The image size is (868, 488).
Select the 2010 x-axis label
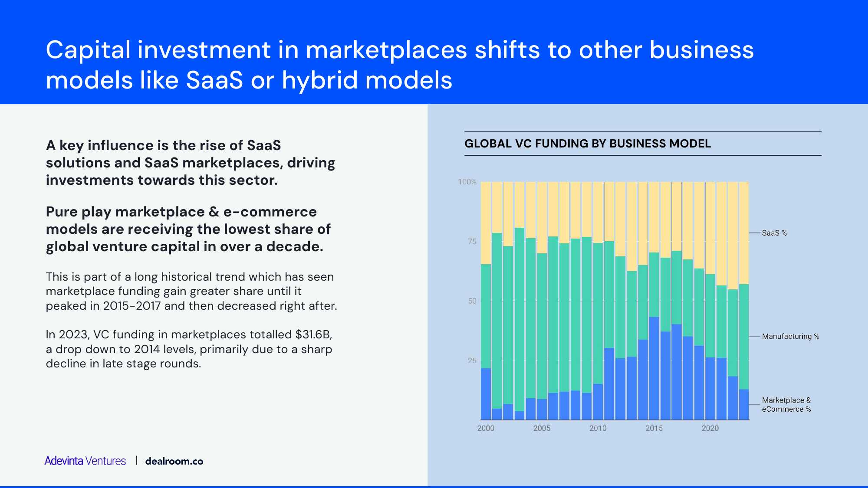(x=598, y=428)
